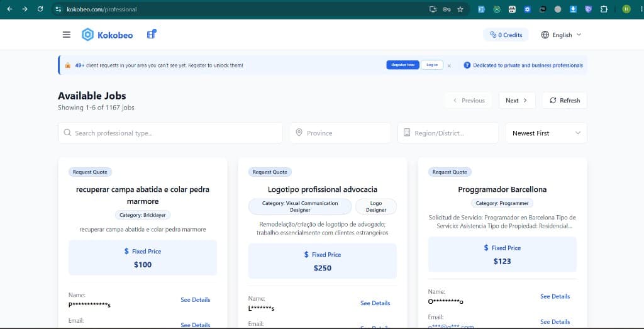The image size is (644, 329).
Task: Bookmark this page with the star icon
Action: pos(460,9)
